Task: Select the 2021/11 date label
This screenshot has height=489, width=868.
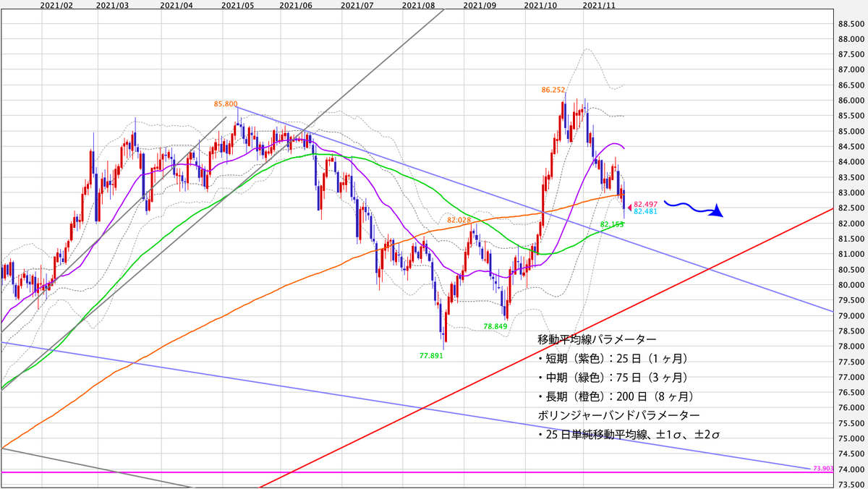Action: coord(599,5)
